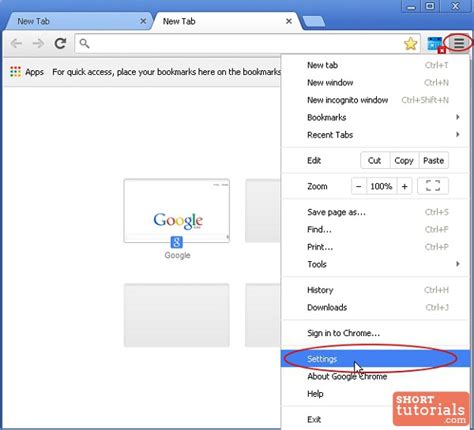Click the 100% zoom level value
This screenshot has height=430, width=474.
(381, 186)
